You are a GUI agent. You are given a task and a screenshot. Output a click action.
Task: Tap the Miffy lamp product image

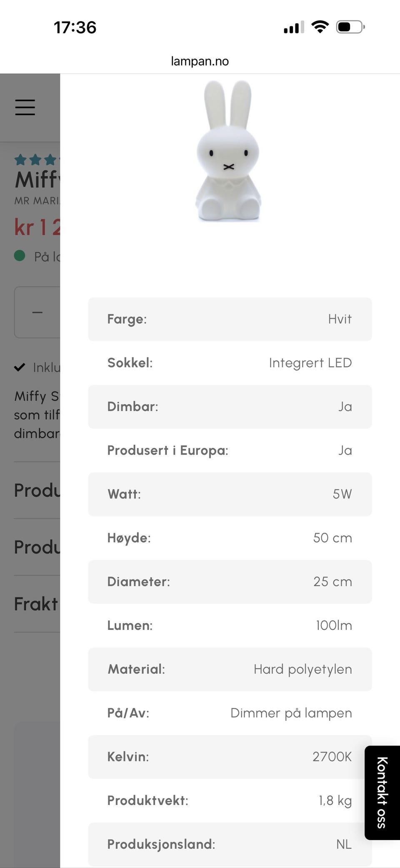point(228,151)
